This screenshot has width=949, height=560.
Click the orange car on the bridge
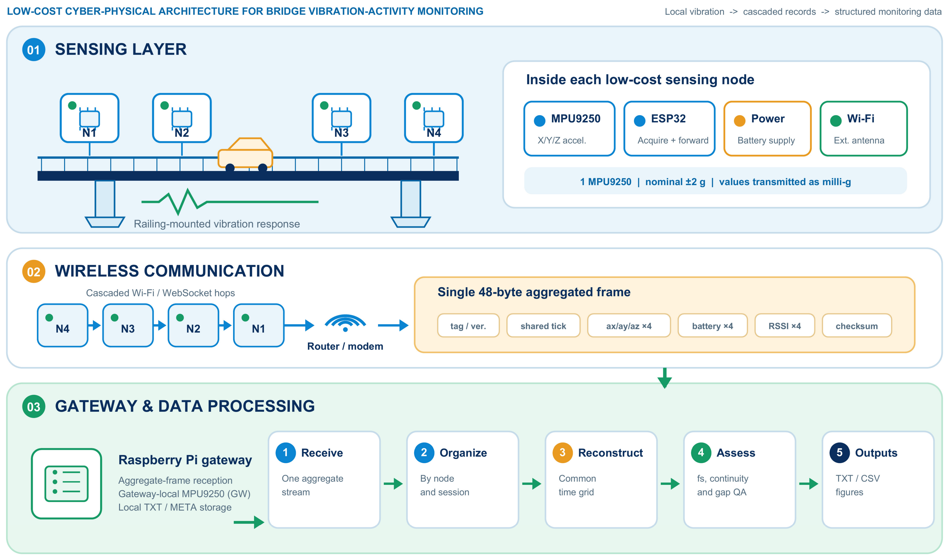pos(245,154)
